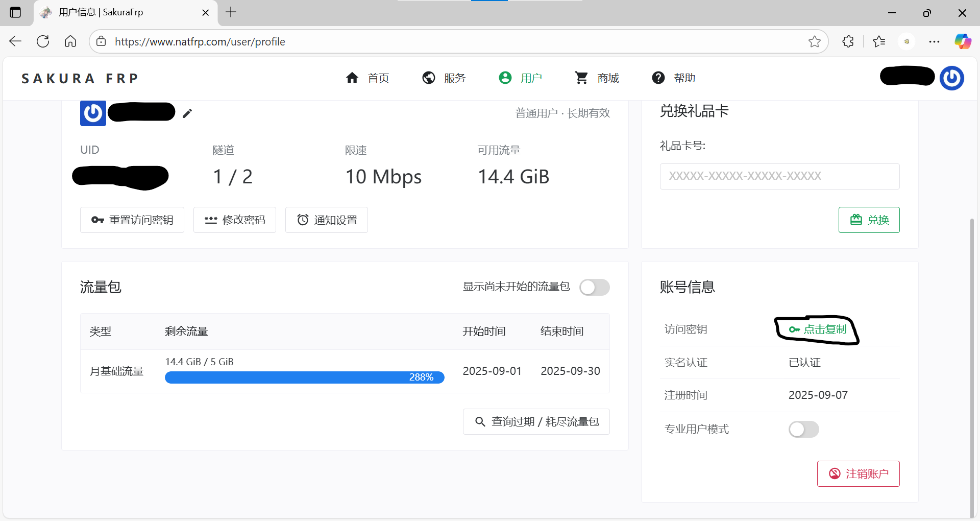Click the browser home icon
Viewport: 980px width, 521px height.
(70, 41)
